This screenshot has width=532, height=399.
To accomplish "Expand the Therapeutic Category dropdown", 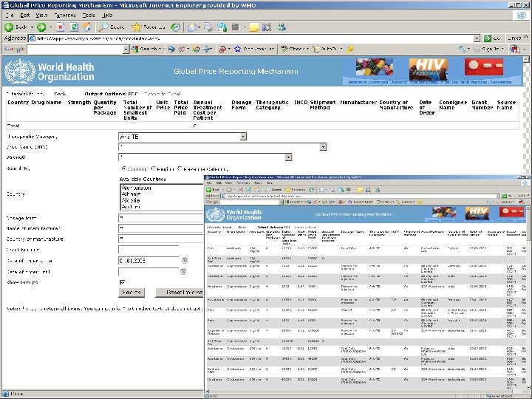I will pos(243,137).
